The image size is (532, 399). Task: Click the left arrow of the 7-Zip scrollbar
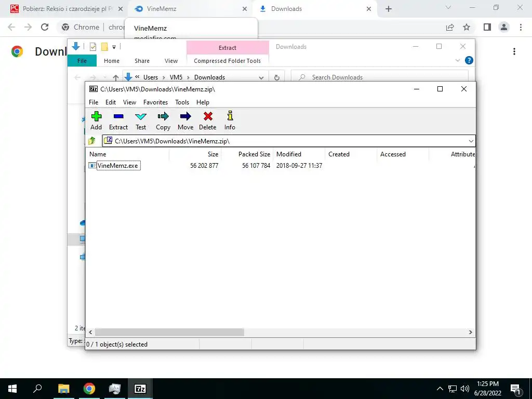point(90,332)
